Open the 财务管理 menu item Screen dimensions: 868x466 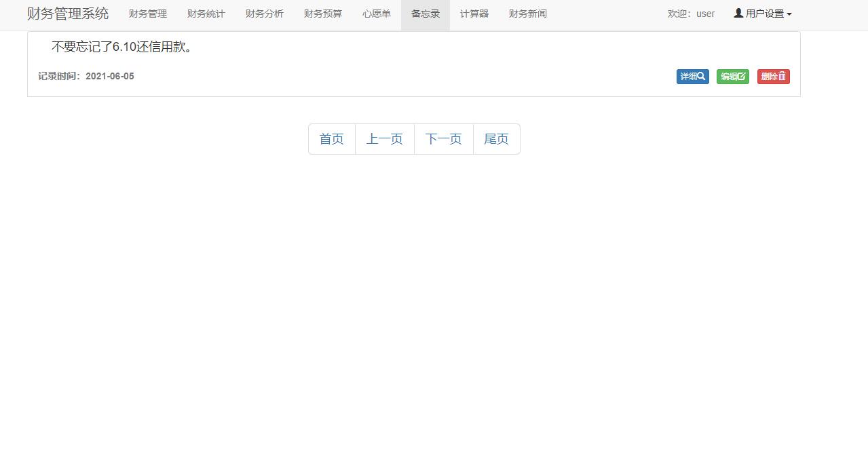click(x=147, y=14)
